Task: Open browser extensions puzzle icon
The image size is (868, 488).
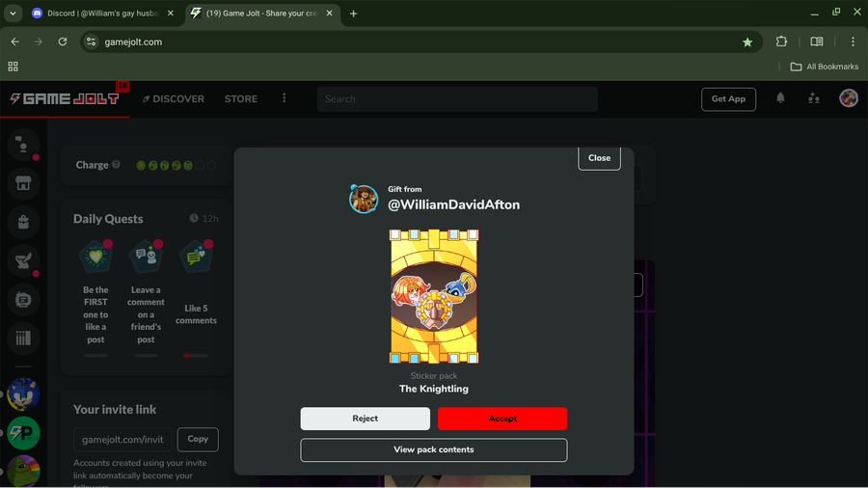Action: tap(781, 41)
